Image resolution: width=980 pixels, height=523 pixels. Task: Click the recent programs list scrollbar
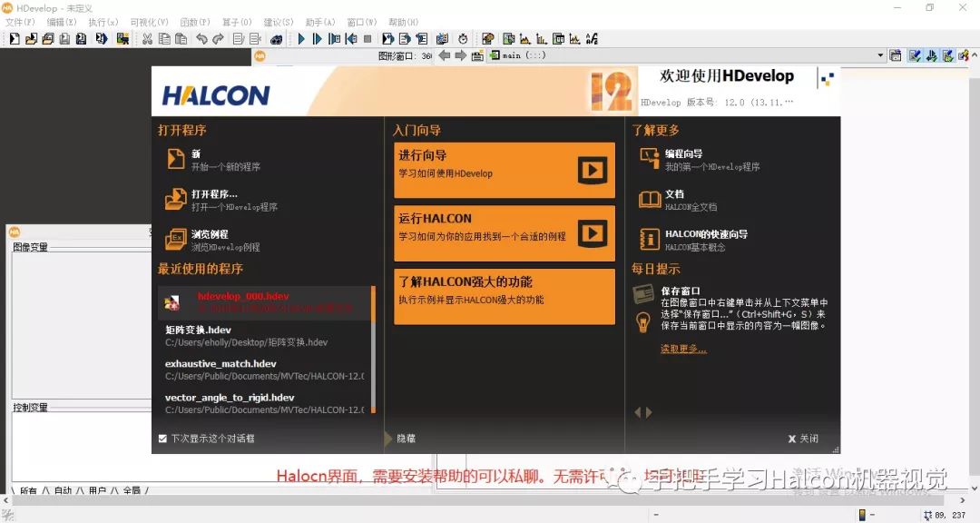coord(373,350)
